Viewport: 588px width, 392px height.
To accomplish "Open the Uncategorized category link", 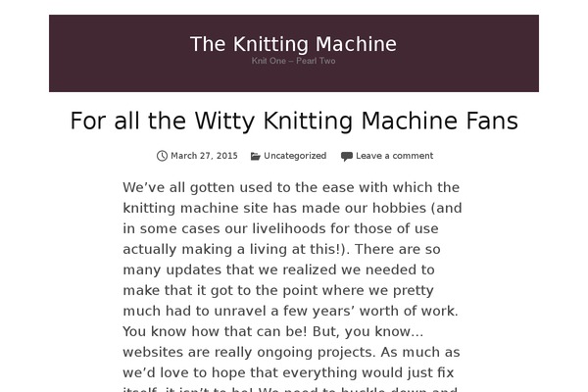I will pos(295,156).
